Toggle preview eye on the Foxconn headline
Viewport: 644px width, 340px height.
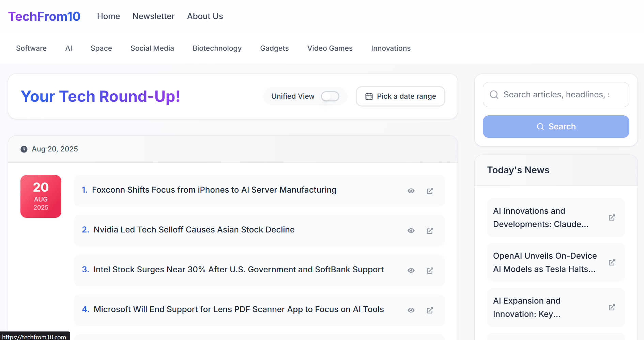(x=411, y=191)
